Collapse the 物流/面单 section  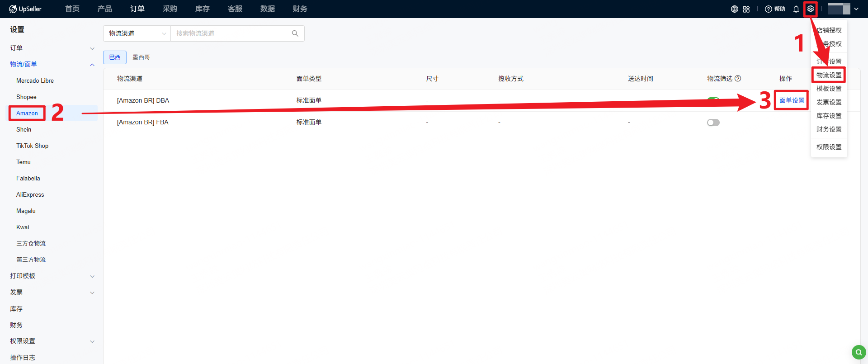(92, 65)
